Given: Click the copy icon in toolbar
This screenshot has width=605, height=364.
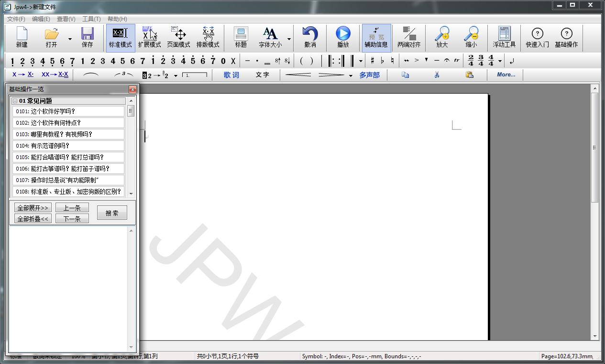Looking at the screenshot, I should [x=405, y=75].
